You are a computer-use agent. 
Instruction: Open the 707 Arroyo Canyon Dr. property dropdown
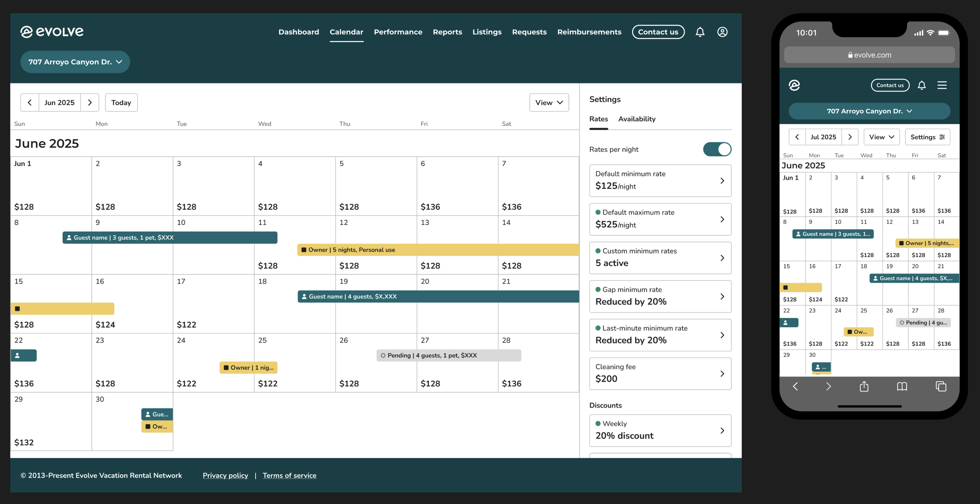click(x=75, y=62)
